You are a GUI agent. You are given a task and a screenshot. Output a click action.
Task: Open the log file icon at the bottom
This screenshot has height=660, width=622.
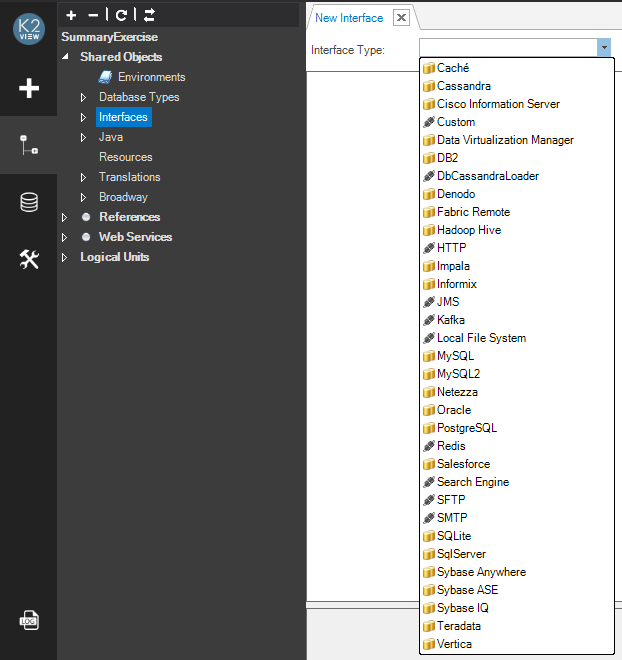tap(29, 621)
